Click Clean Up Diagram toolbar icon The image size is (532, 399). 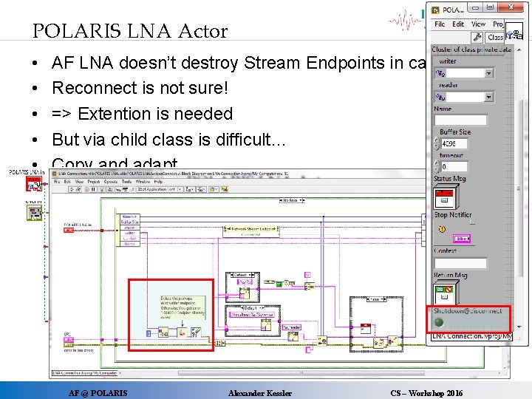coord(224,189)
